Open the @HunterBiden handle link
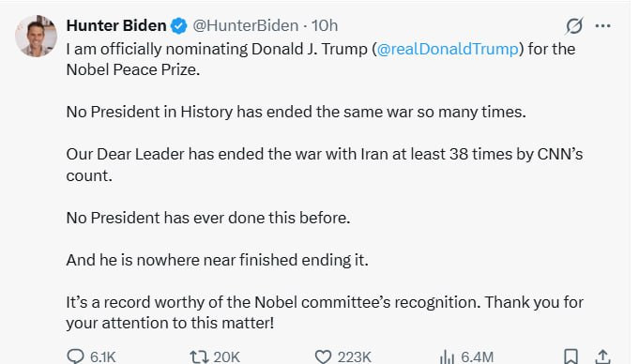The image size is (639, 364). [245, 25]
